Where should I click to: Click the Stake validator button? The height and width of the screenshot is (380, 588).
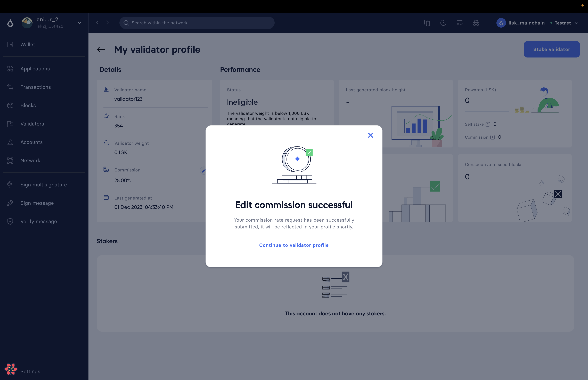coord(551,49)
